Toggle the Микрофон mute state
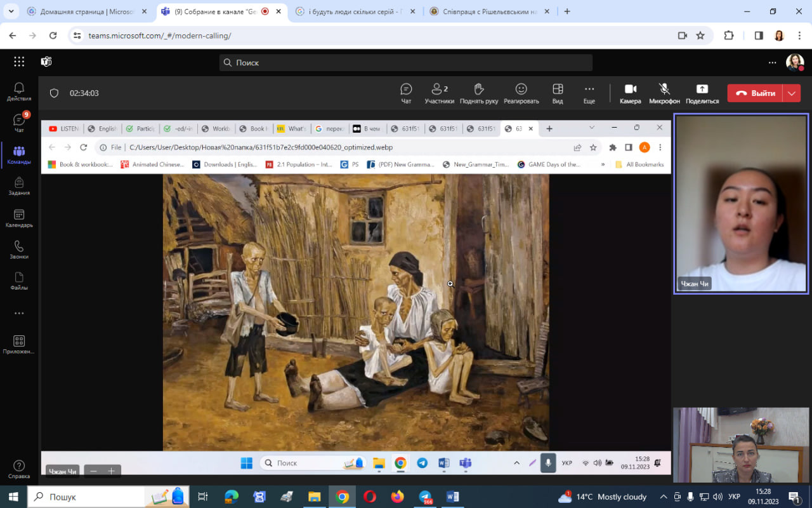The image size is (812, 508). [664, 93]
